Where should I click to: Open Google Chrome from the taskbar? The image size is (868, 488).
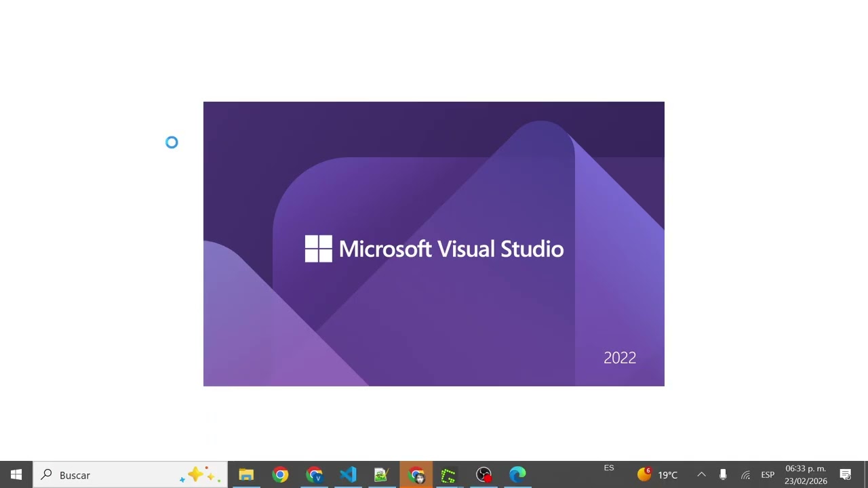pyautogui.click(x=280, y=474)
